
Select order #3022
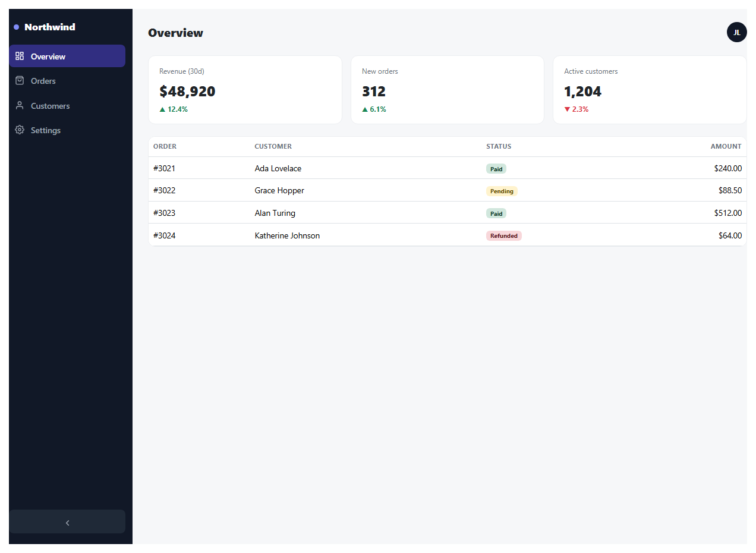pos(164,190)
